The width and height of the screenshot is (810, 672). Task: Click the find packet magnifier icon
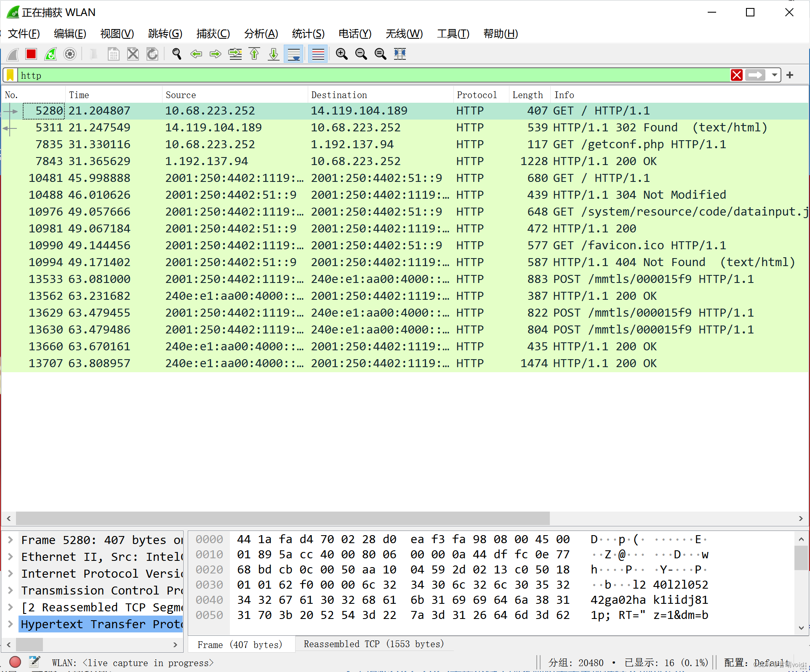pos(177,54)
